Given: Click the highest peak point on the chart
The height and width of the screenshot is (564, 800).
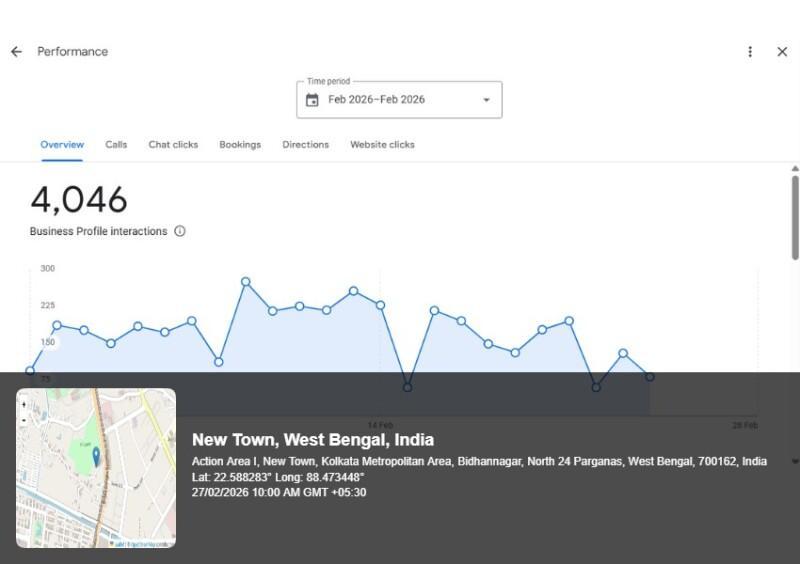Looking at the screenshot, I should click(x=245, y=282).
